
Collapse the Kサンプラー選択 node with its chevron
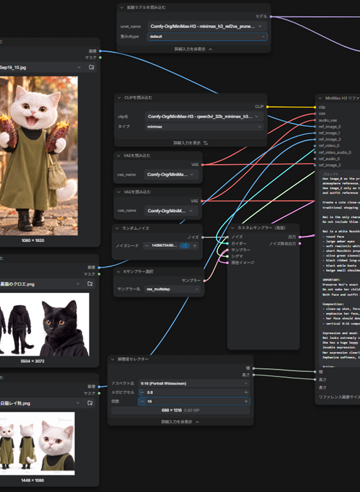tap(119, 272)
